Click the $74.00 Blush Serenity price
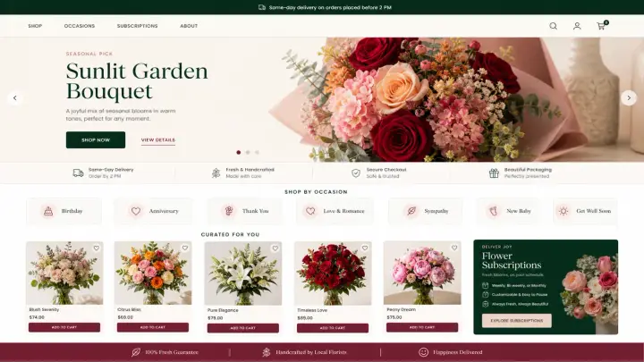The width and height of the screenshot is (644, 362). coord(37,317)
